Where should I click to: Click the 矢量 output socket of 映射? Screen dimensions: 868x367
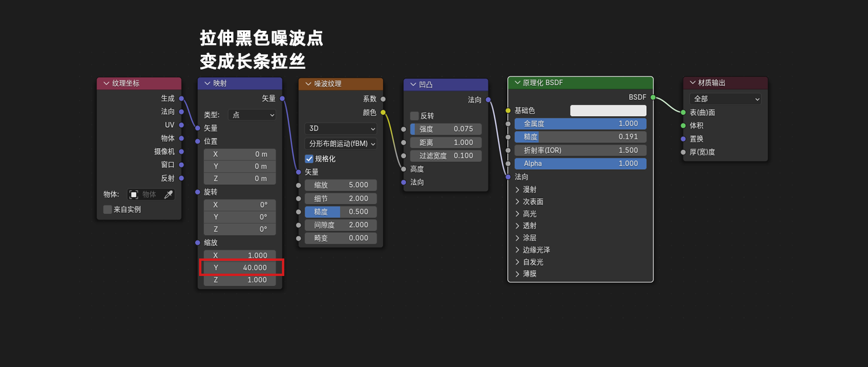click(283, 99)
